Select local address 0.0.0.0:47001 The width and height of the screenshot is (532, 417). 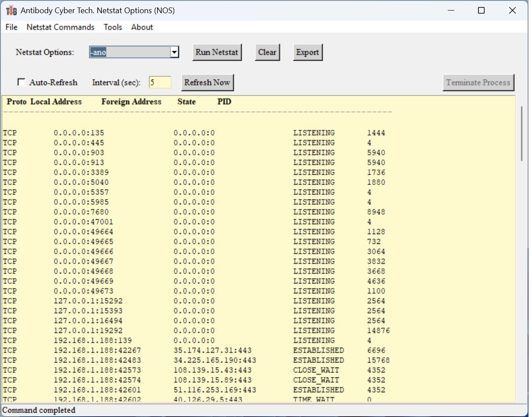click(x=83, y=222)
